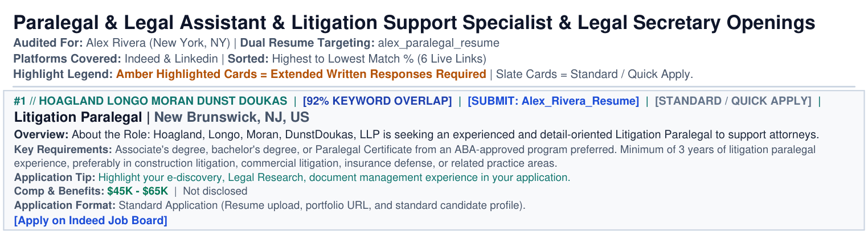
Task: Click the $45K - $65K compensation text
Action: point(137,191)
